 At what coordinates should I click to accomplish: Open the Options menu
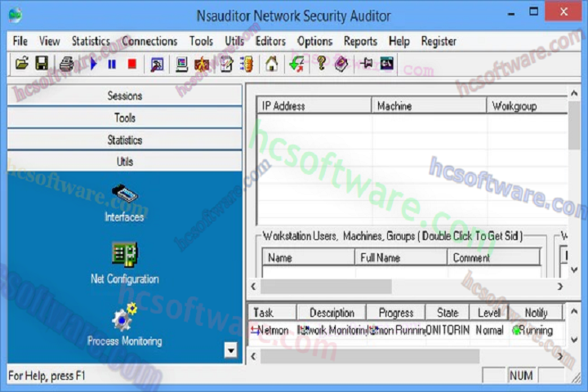pyautogui.click(x=314, y=41)
